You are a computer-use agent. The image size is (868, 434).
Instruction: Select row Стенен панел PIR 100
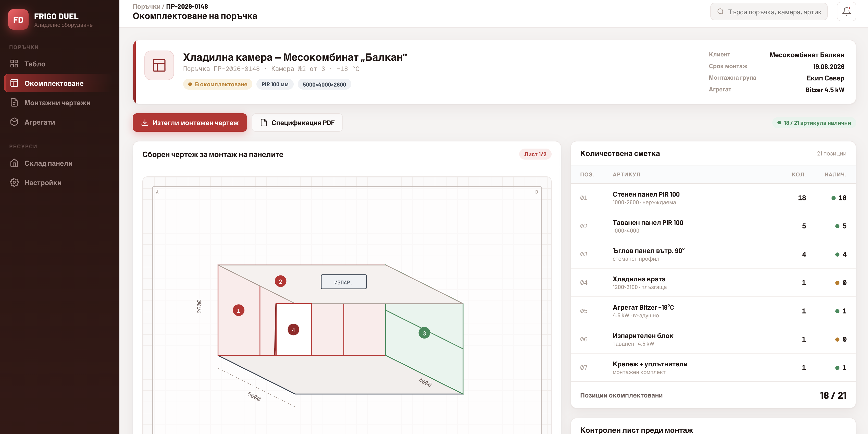click(x=713, y=198)
